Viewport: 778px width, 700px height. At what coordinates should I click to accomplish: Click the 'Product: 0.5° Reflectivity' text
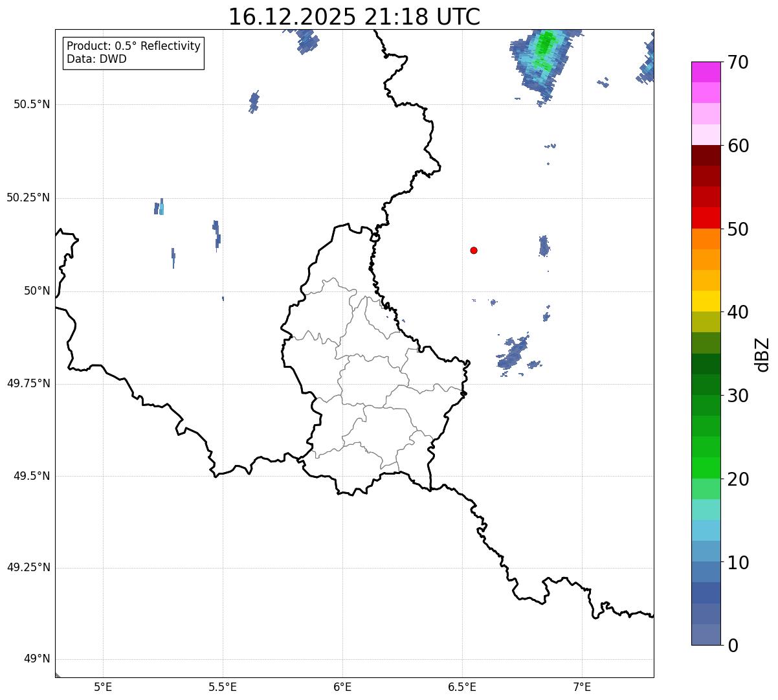pos(133,47)
